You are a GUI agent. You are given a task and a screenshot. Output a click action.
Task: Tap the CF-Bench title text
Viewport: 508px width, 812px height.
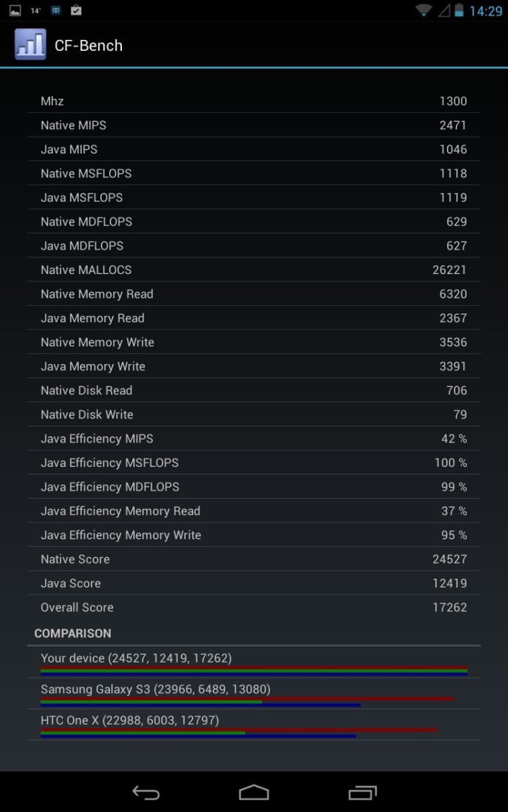click(x=89, y=45)
